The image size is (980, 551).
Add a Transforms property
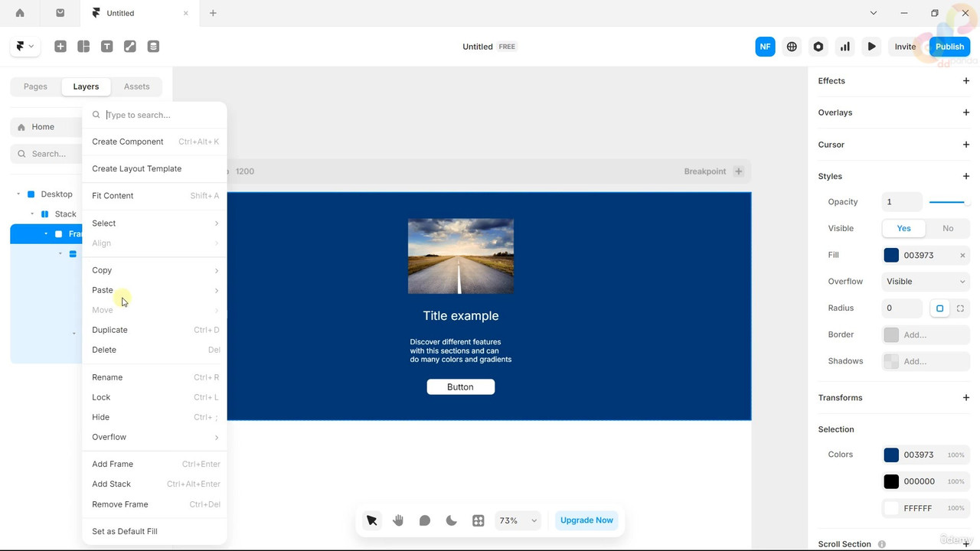966,398
